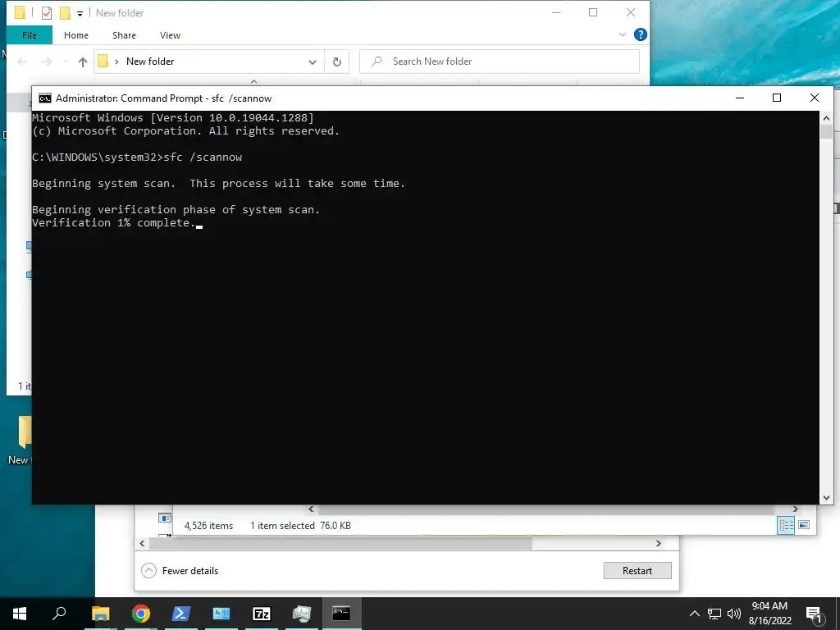
Task: Click the '4,526 items' status bar text
Action: click(x=208, y=526)
